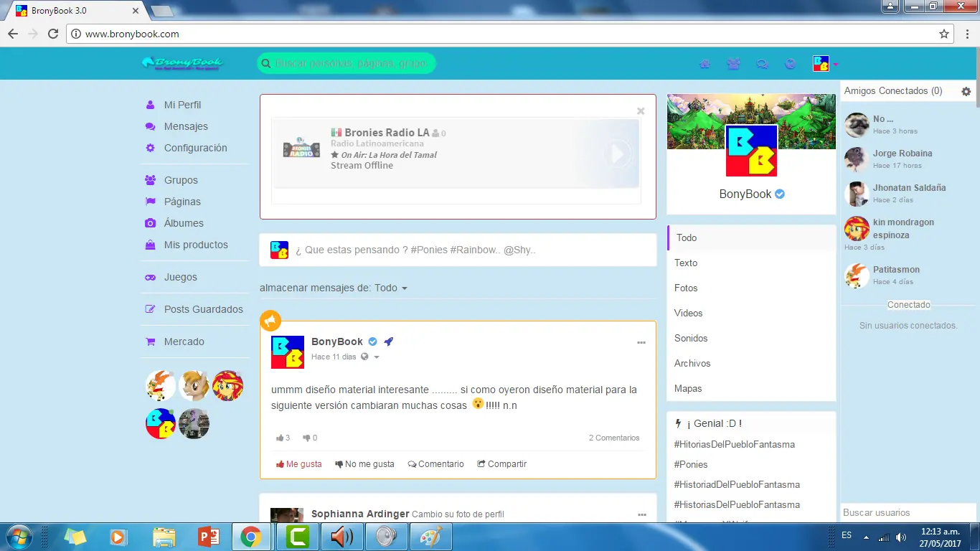Reload the page in Chrome

click(52, 34)
